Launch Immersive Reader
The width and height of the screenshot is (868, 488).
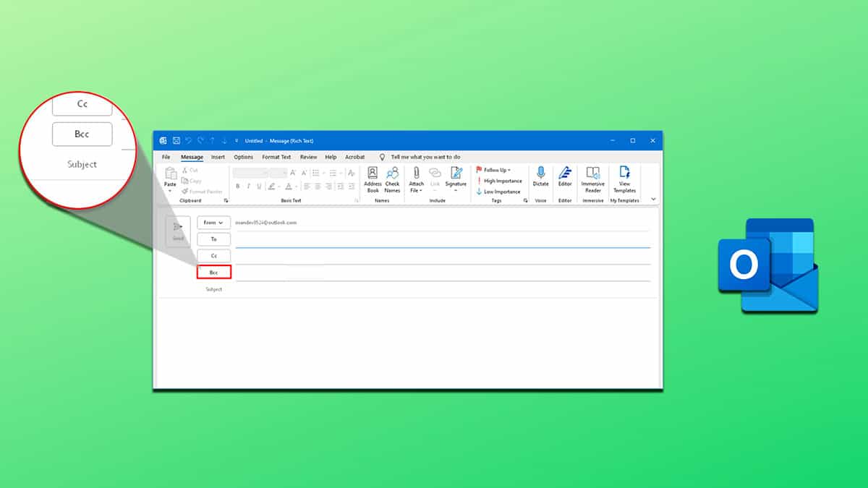[x=592, y=183]
